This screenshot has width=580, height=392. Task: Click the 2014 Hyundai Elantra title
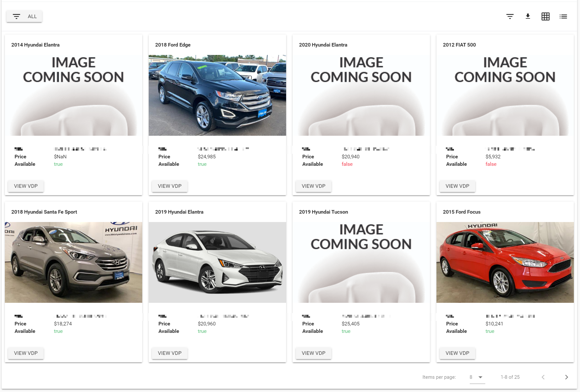[36, 45]
